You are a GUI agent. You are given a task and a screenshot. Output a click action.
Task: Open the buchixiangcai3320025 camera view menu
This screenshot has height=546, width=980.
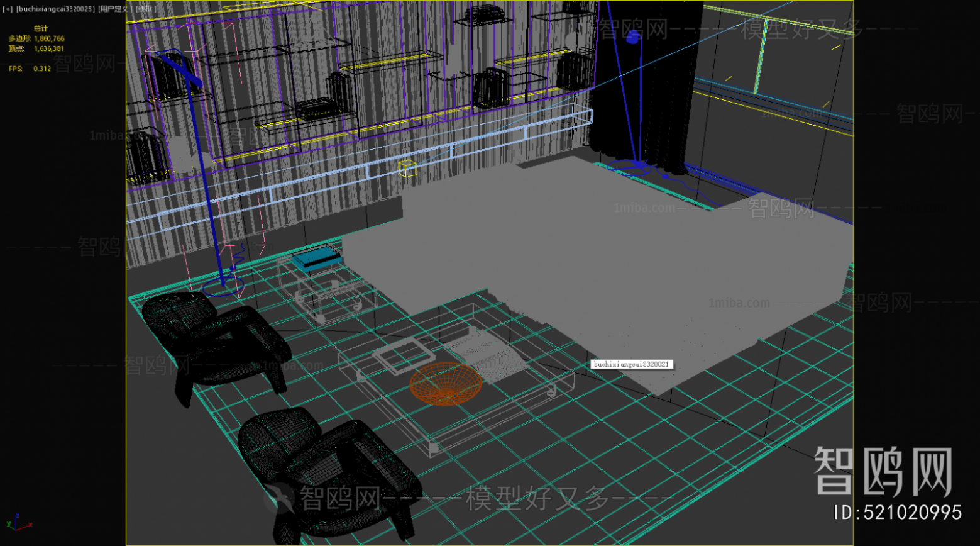coord(55,9)
